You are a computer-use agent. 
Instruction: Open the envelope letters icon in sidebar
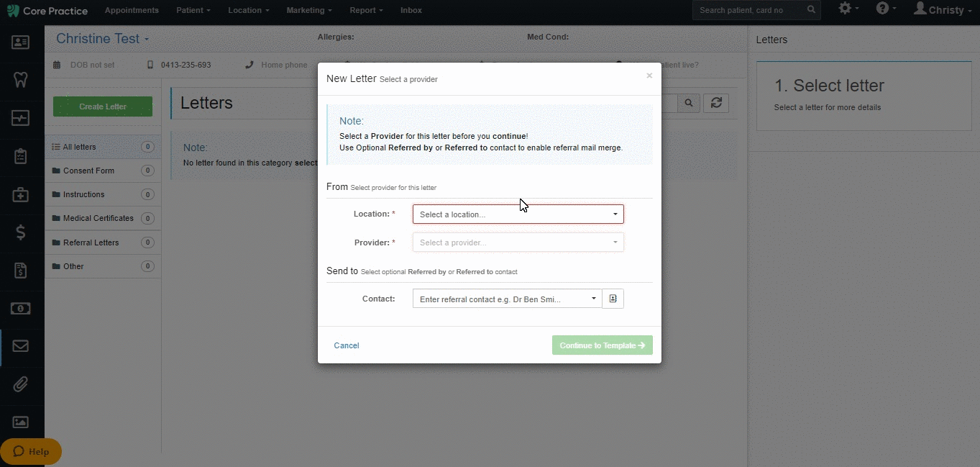[x=21, y=346]
